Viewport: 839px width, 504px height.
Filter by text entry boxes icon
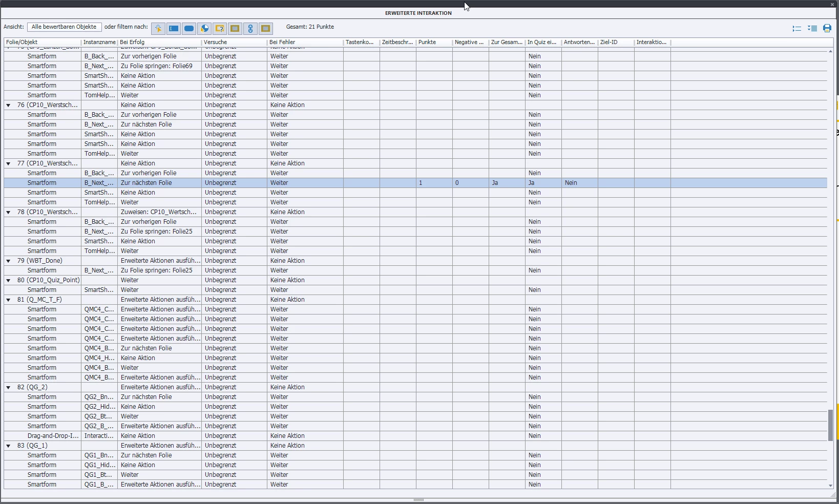[x=174, y=29]
